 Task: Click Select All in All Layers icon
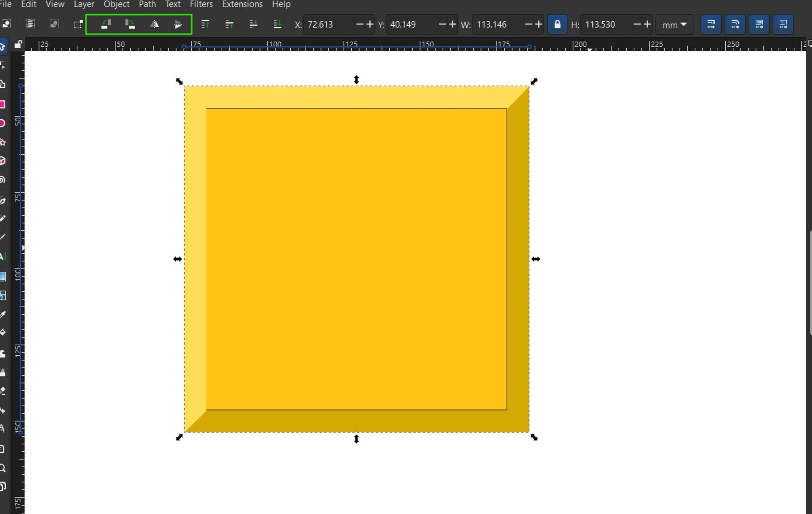point(30,24)
